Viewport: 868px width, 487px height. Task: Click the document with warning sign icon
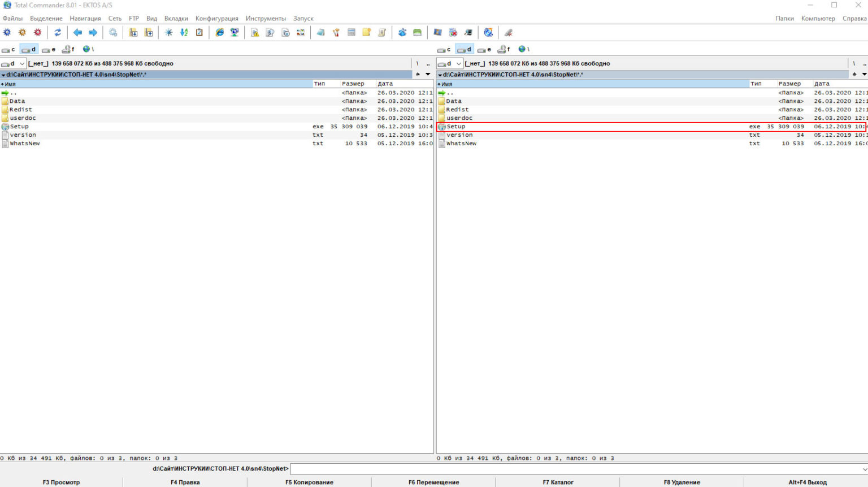tap(255, 33)
